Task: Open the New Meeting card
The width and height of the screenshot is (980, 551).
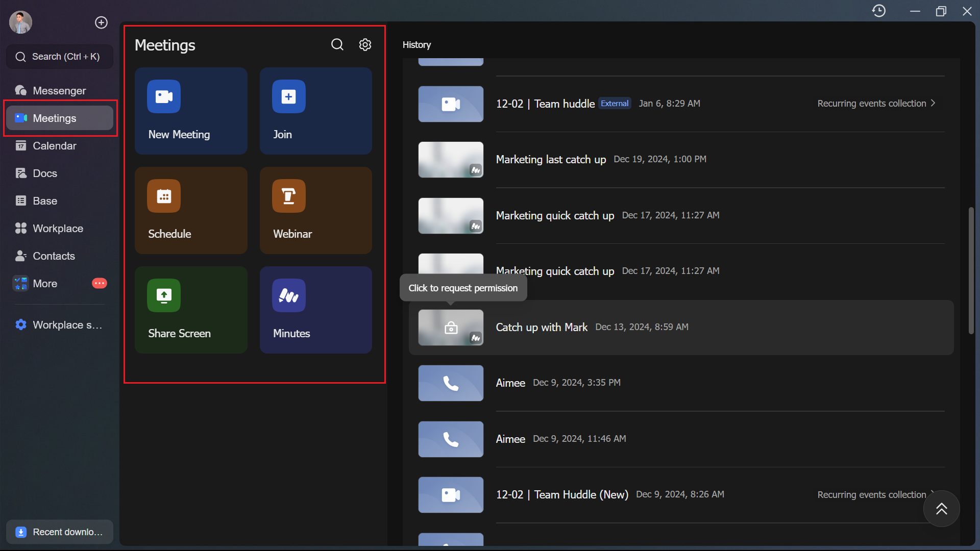Action: coord(191,111)
